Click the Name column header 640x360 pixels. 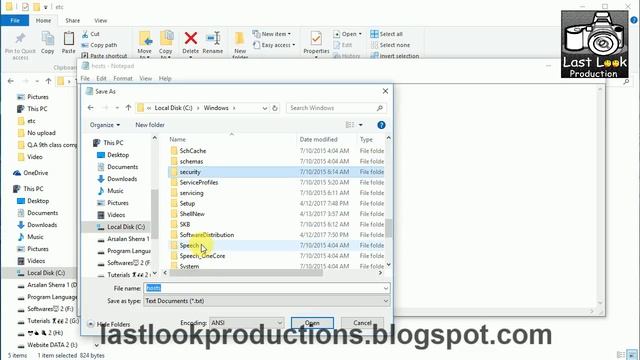(177, 139)
